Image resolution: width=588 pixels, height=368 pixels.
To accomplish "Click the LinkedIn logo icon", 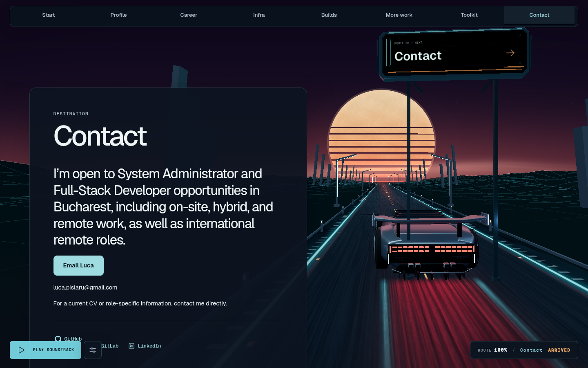I will pos(131,346).
